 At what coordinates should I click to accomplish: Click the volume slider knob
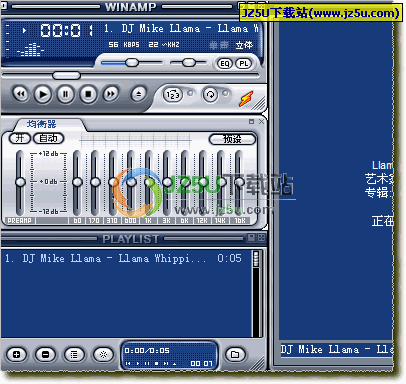132,62
